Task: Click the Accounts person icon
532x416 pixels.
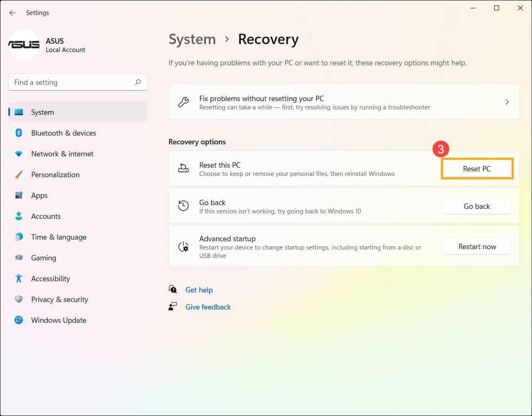Action: (x=19, y=216)
